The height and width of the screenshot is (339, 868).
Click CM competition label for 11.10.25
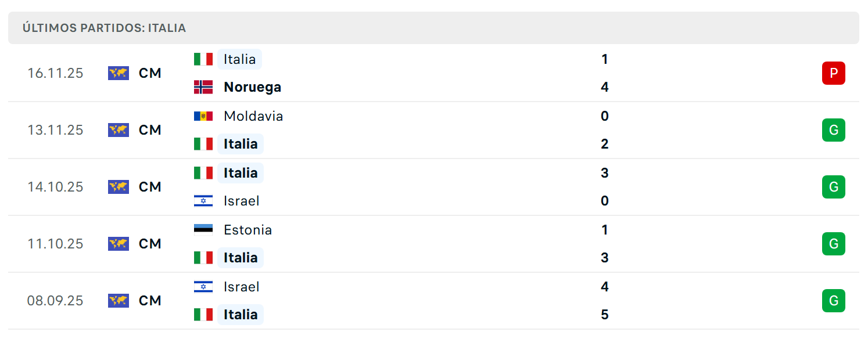tap(150, 244)
